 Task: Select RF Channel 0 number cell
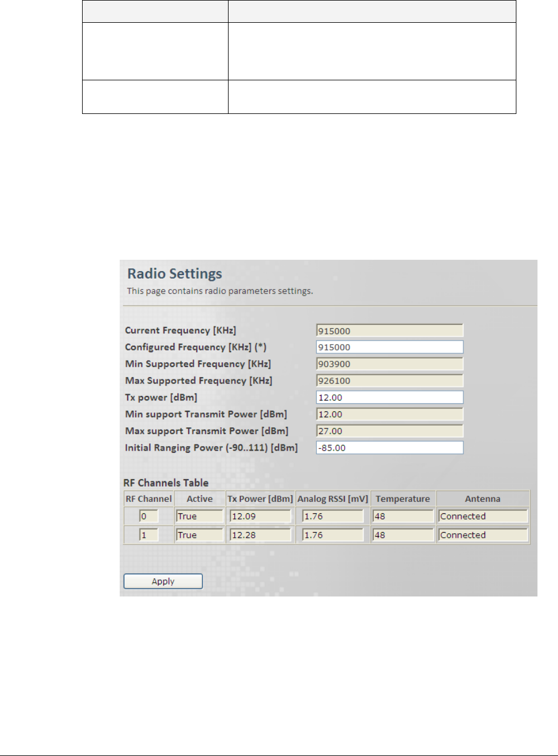149,516
